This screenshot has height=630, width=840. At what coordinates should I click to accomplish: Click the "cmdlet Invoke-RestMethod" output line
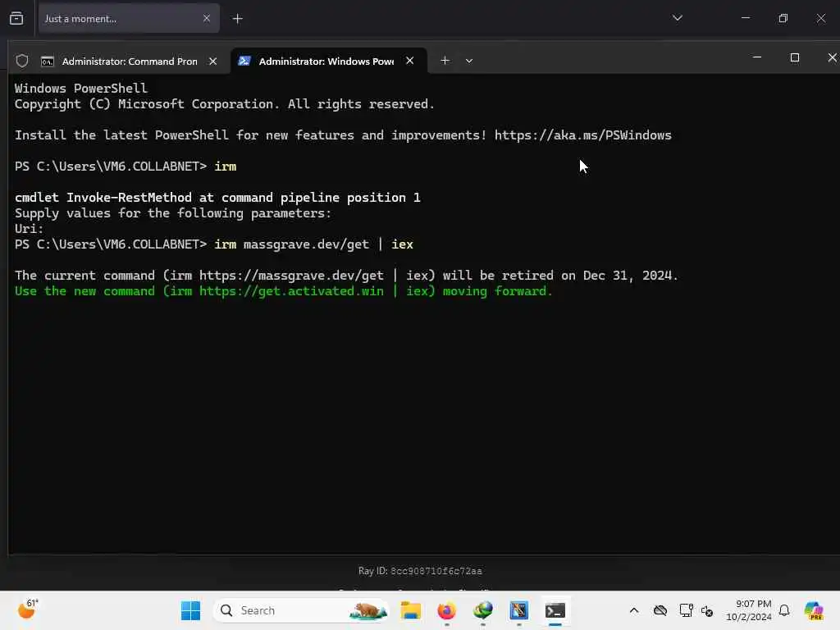[x=217, y=198]
